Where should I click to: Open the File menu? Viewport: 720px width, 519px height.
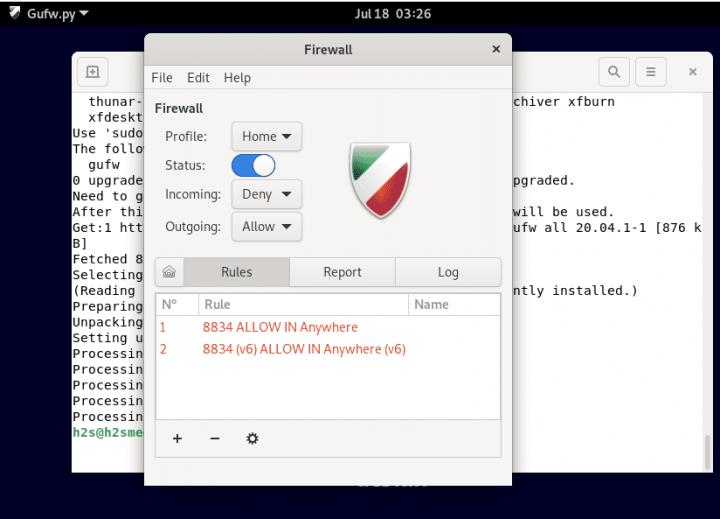162,78
